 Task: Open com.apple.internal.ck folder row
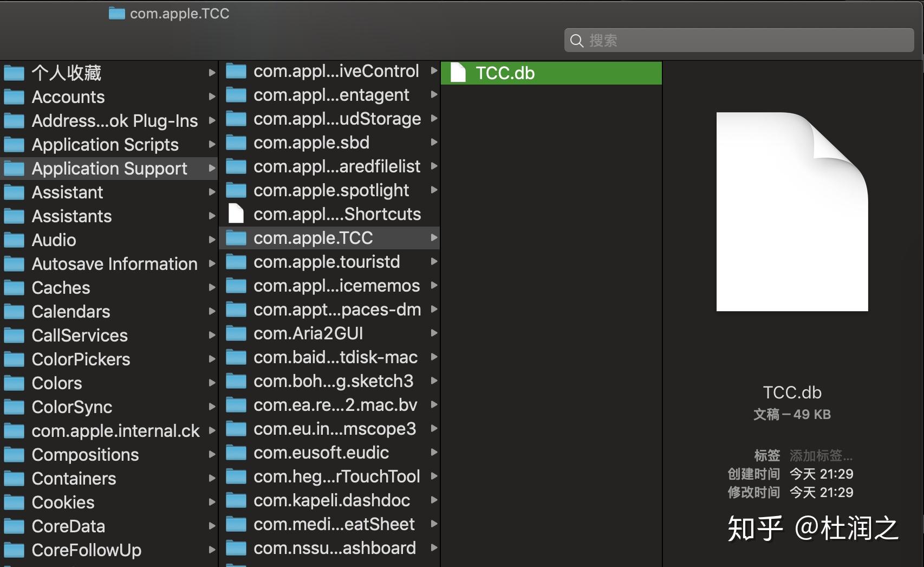[109, 430]
